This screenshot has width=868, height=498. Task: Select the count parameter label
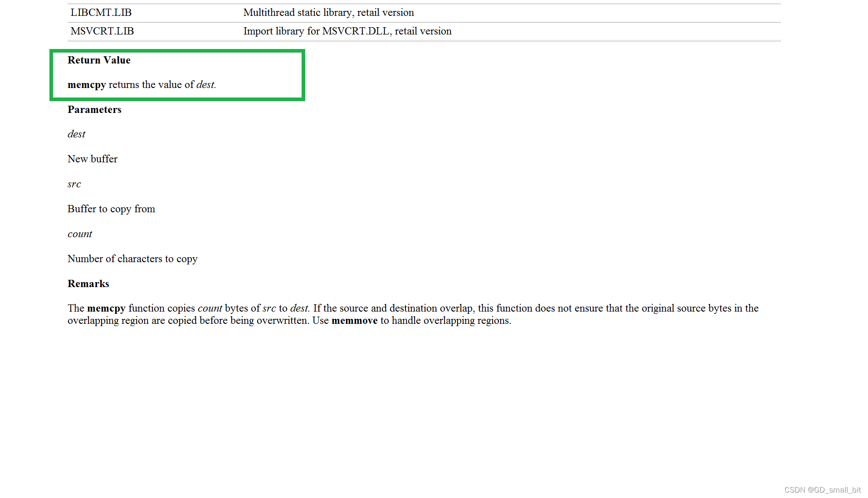79,234
